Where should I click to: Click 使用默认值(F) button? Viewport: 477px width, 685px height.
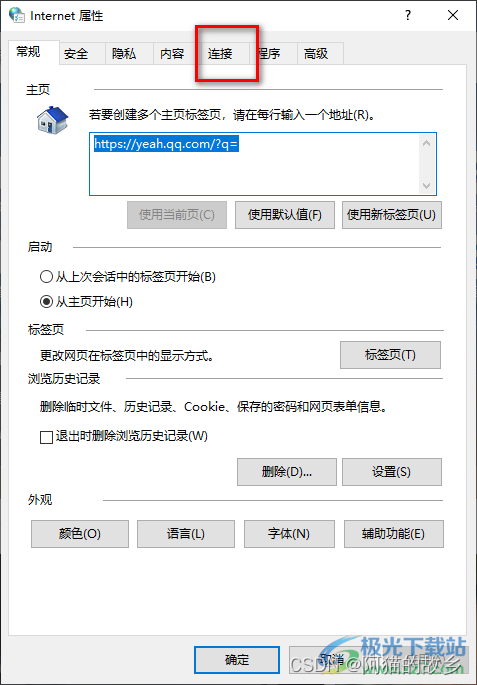(285, 215)
